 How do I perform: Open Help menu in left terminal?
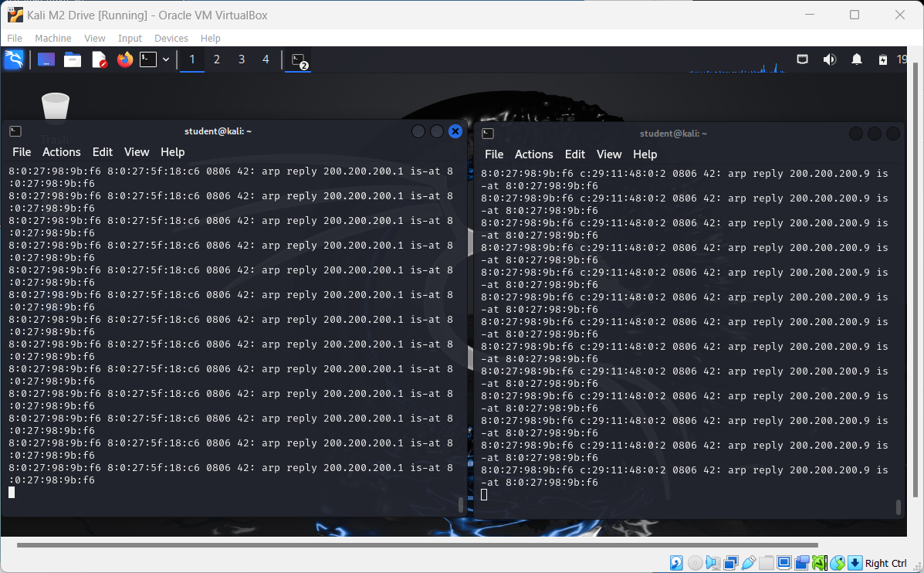coord(173,152)
